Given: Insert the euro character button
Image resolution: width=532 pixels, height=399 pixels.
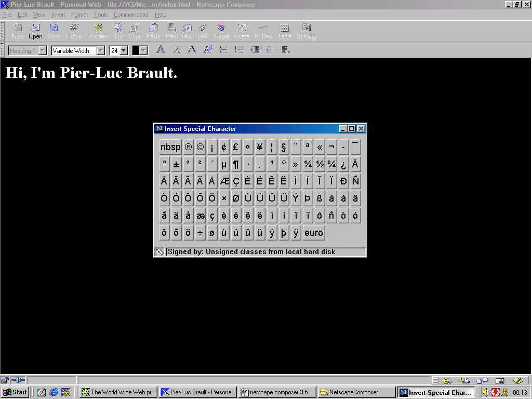Looking at the screenshot, I should (313, 233).
